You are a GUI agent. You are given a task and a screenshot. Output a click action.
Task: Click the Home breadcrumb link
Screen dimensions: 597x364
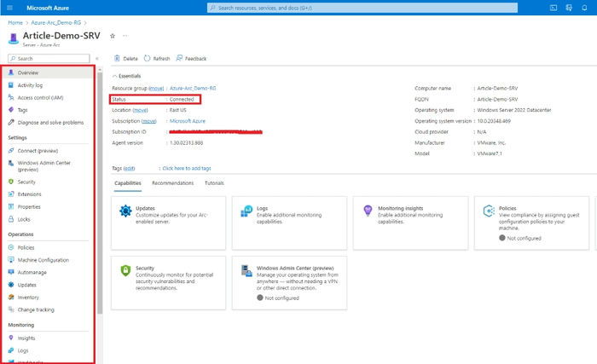point(15,23)
